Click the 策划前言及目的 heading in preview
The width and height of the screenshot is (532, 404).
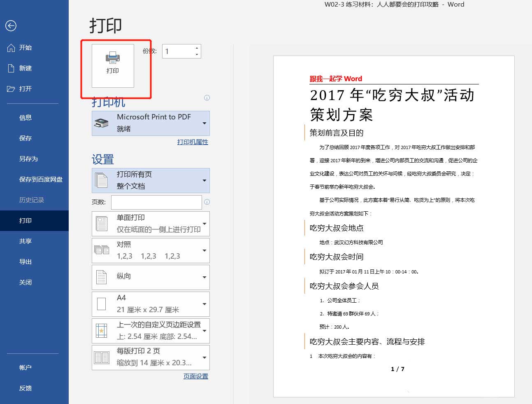(337, 133)
